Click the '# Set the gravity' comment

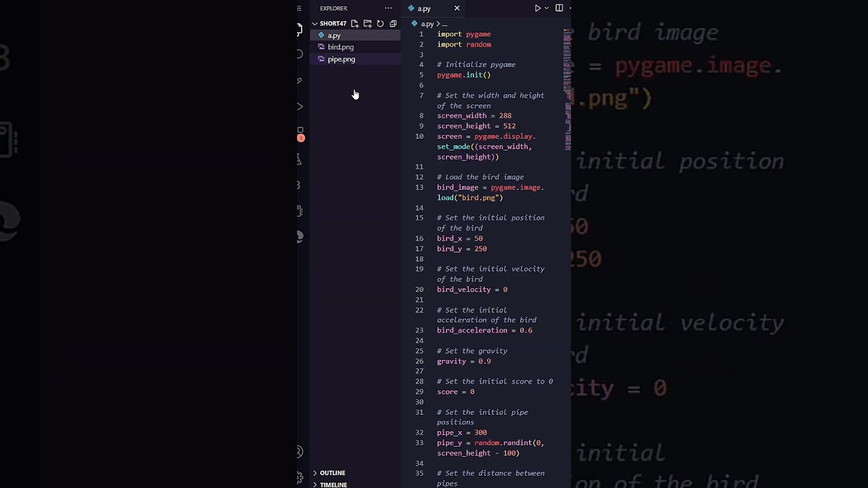[472, 351]
